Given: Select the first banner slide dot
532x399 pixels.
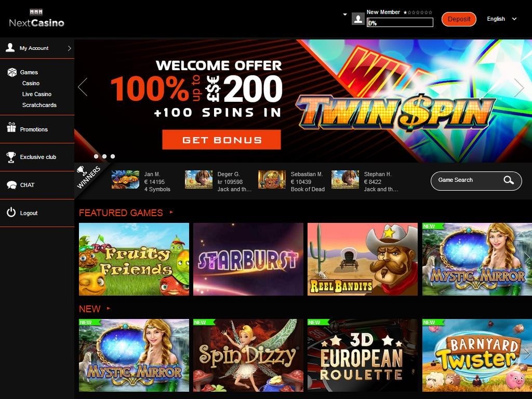Looking at the screenshot, I should [x=96, y=156].
